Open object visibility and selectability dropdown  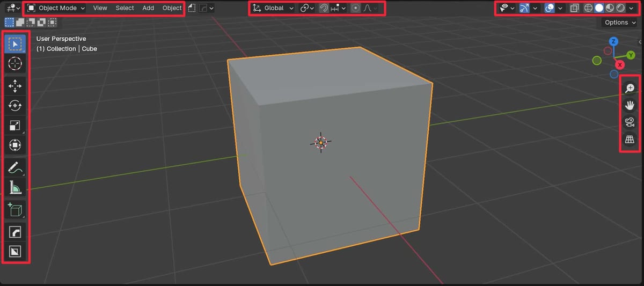click(x=507, y=8)
